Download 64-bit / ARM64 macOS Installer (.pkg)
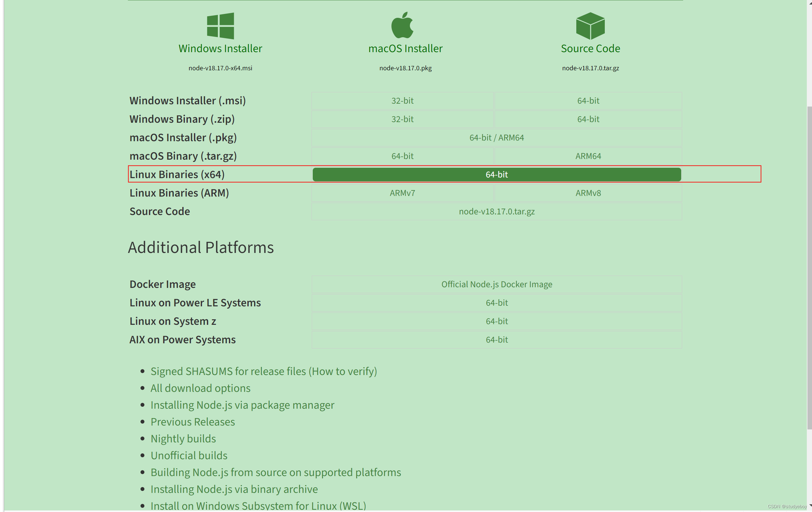This screenshot has height=512, width=812. click(x=497, y=138)
